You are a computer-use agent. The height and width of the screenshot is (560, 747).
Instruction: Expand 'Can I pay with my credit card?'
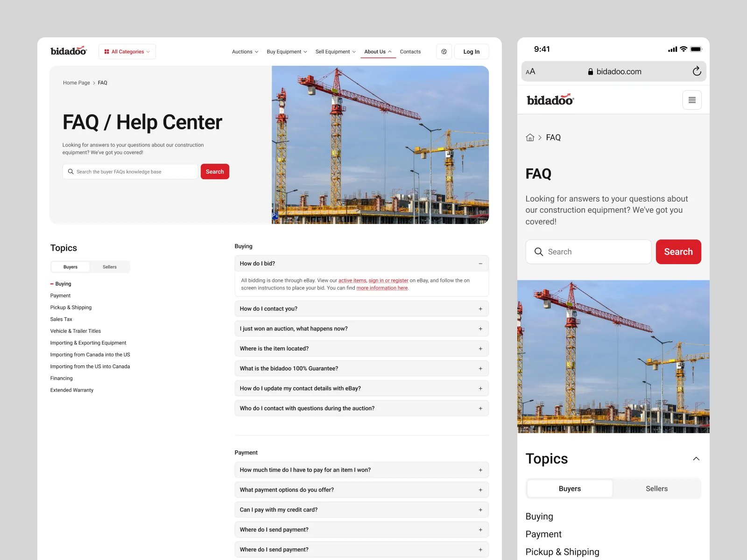click(x=362, y=510)
